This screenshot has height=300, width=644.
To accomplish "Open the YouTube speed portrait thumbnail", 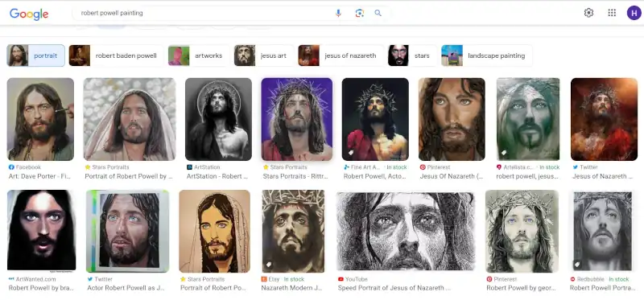I will click(x=406, y=231).
